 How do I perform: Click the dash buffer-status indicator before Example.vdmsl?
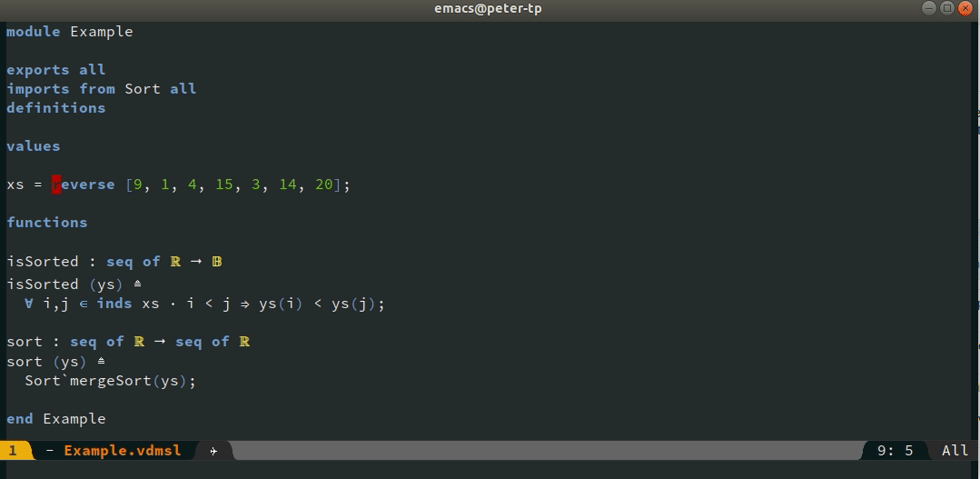click(x=50, y=451)
